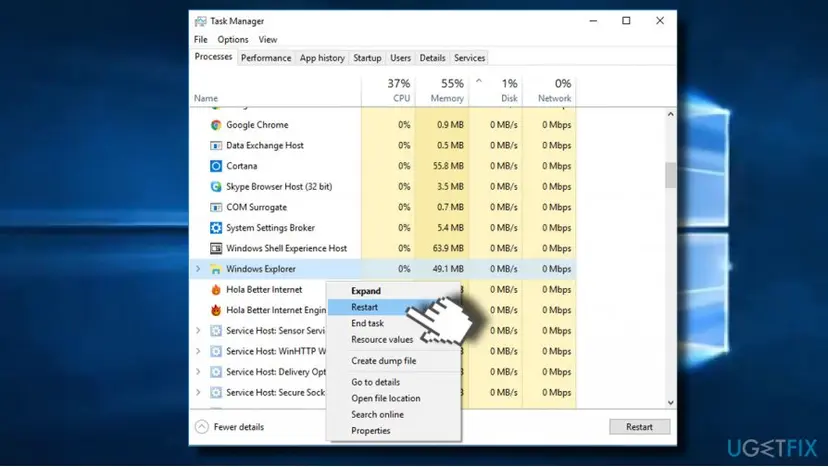Choose Open file location

(x=394, y=398)
